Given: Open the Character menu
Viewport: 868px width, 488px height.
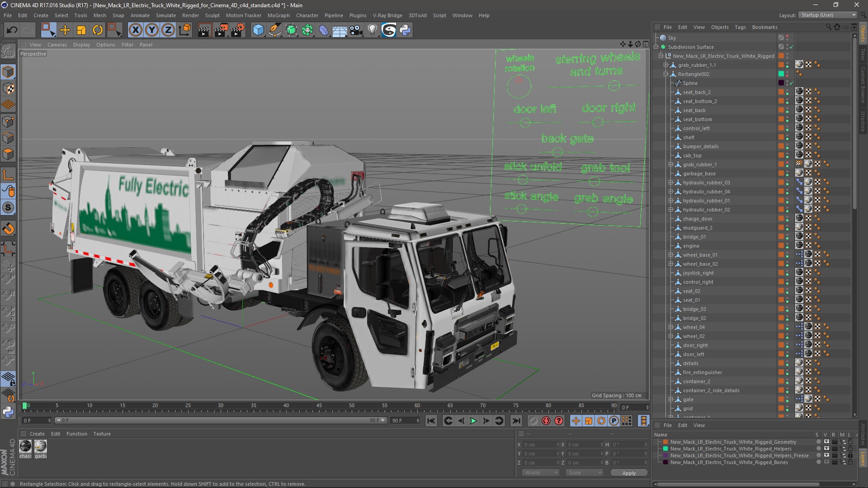Looking at the screenshot, I should 307,15.
